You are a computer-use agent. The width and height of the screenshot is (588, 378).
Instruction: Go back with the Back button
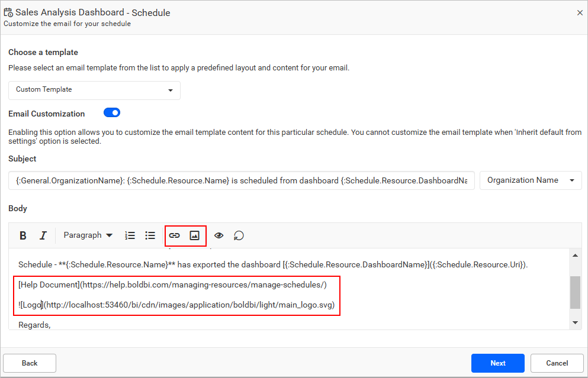pyautogui.click(x=30, y=363)
